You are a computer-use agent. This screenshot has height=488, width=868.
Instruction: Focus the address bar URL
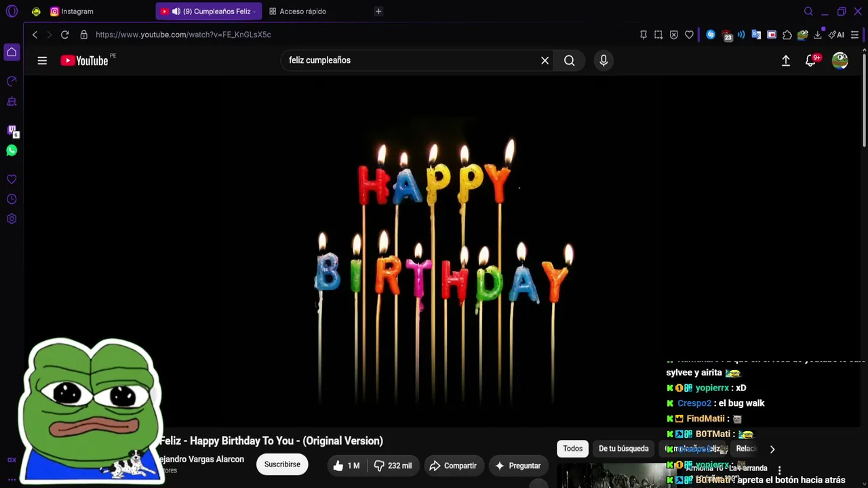(183, 35)
